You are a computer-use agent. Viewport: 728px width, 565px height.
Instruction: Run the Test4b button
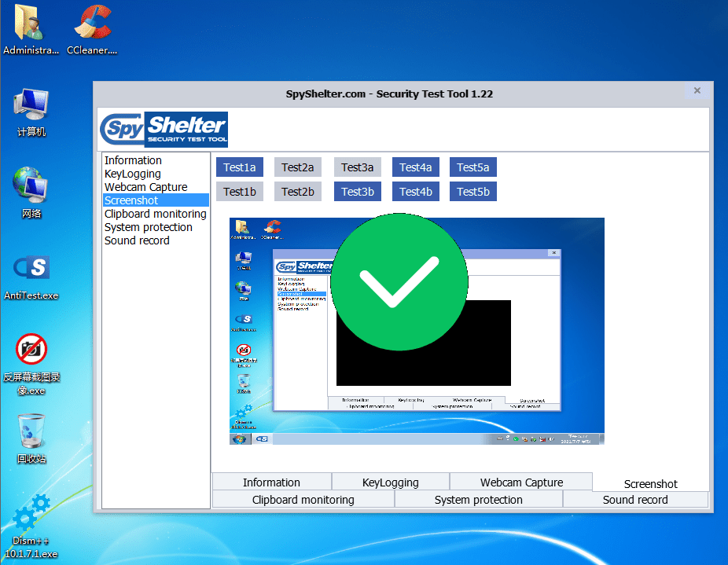pyautogui.click(x=416, y=192)
